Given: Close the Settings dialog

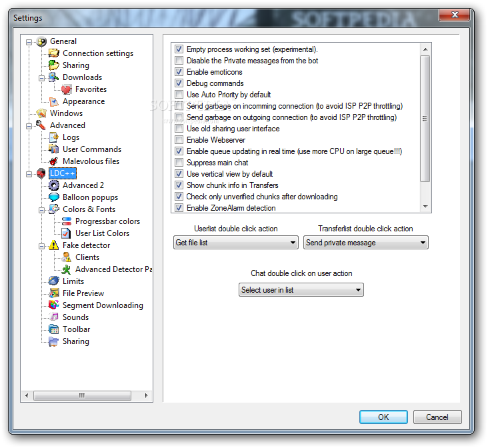Looking at the screenshot, I should [x=455, y=15].
